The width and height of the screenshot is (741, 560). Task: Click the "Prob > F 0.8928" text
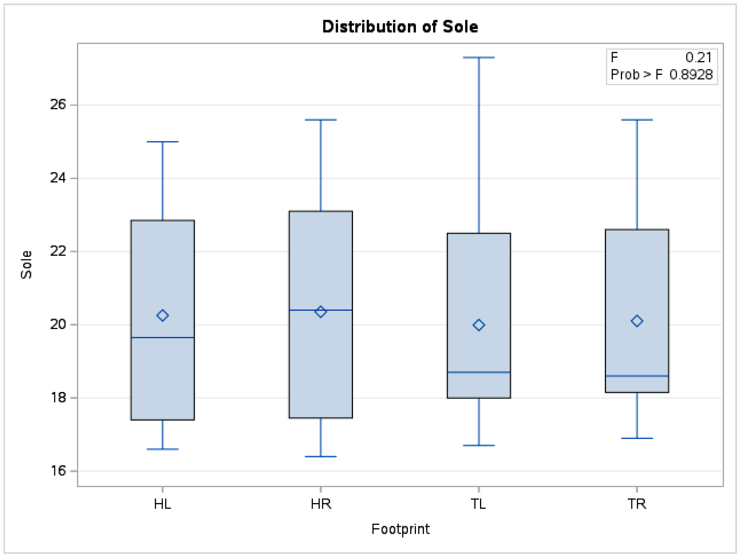pos(662,75)
